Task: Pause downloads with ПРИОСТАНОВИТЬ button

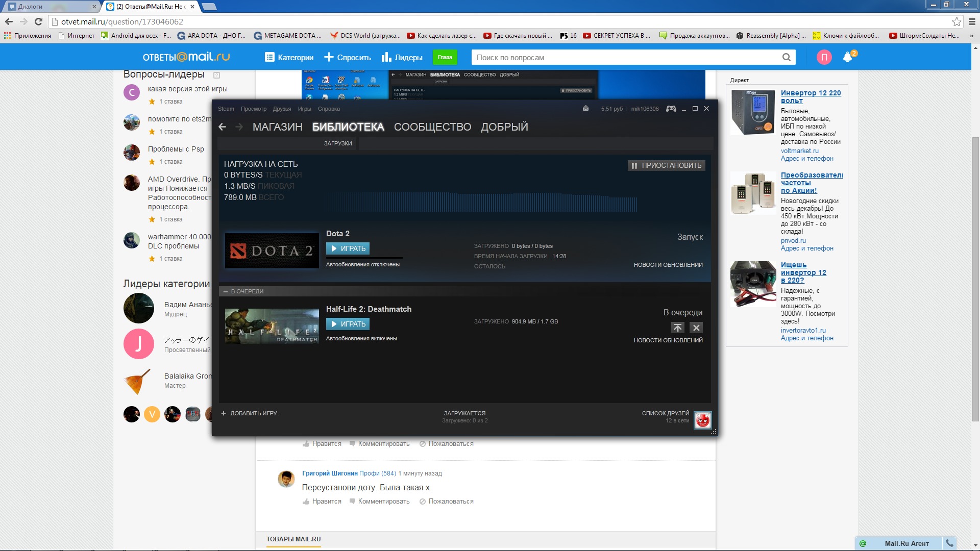Action: pyautogui.click(x=667, y=165)
